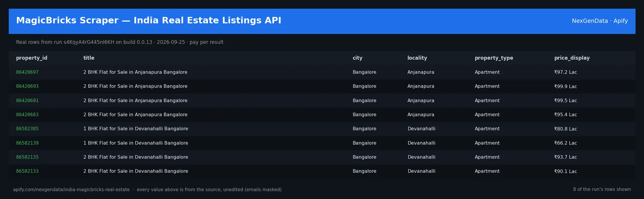The width and height of the screenshot is (644, 199).
Task: Click Bangalore city in row 86420697
Action: [364, 72]
